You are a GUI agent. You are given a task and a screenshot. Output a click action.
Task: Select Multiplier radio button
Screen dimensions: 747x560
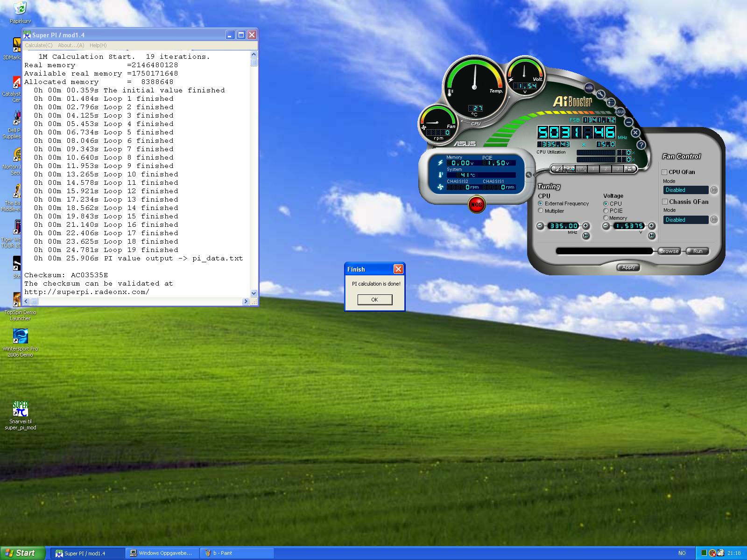541,211
